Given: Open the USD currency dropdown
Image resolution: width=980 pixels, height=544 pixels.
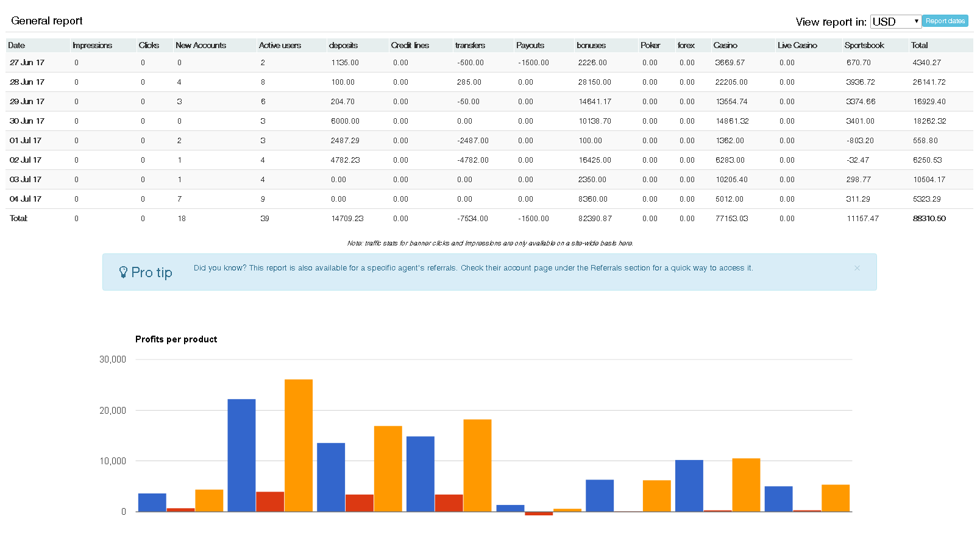Looking at the screenshot, I should tap(895, 22).
